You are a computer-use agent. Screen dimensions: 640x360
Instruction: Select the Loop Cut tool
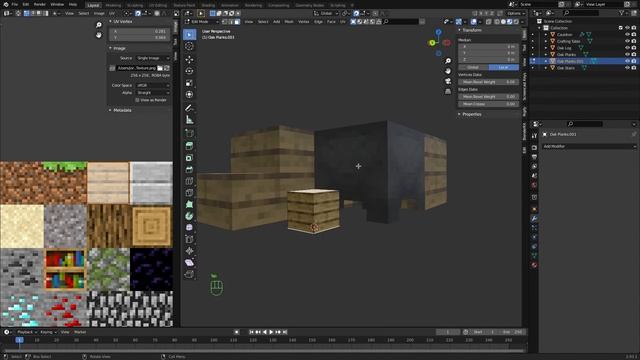189,181
